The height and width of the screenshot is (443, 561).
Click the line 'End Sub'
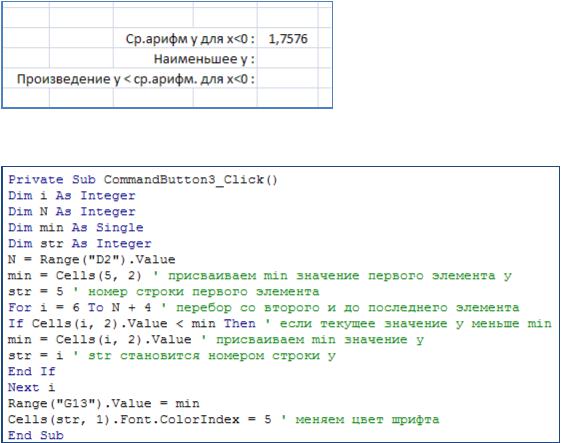[36, 435]
